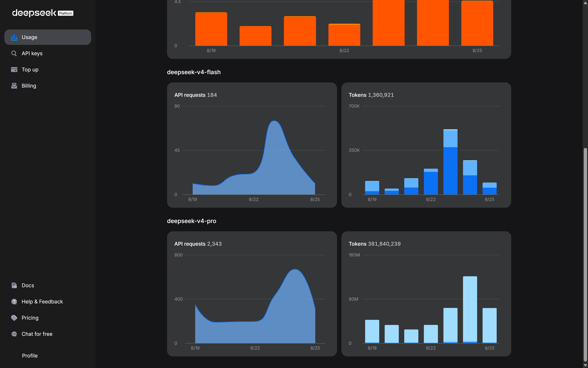
Task: Click the peak of flash API requests curve
Action: click(274, 121)
